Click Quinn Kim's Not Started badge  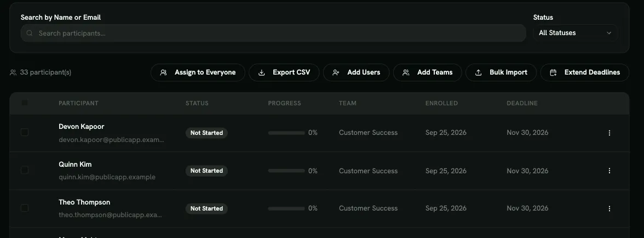pyautogui.click(x=206, y=171)
